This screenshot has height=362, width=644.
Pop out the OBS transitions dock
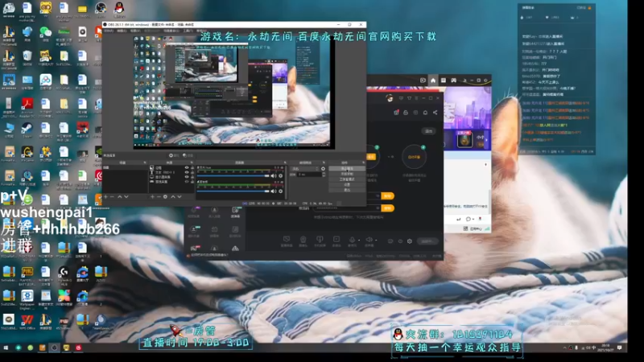[324, 162]
